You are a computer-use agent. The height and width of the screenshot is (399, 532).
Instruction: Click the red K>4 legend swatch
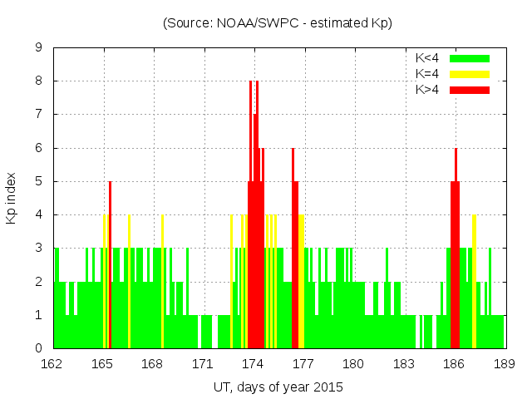point(470,89)
